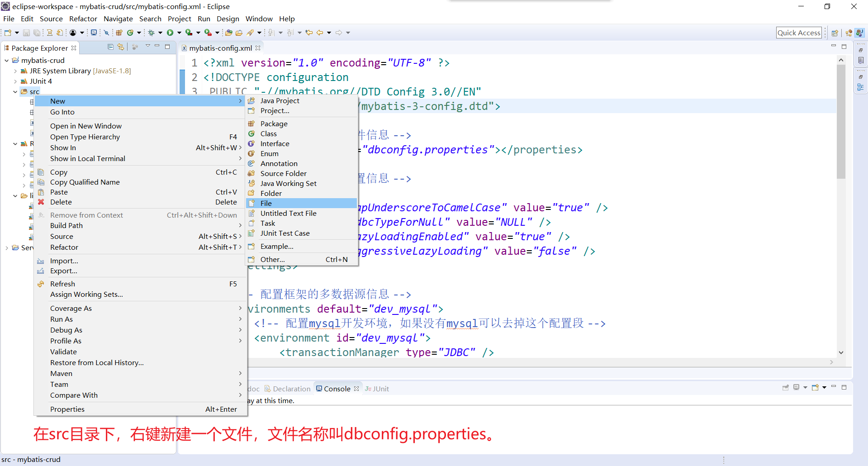Click the black circle profile toolbar icon
Viewport: 868px width, 466px height.
tap(73, 33)
